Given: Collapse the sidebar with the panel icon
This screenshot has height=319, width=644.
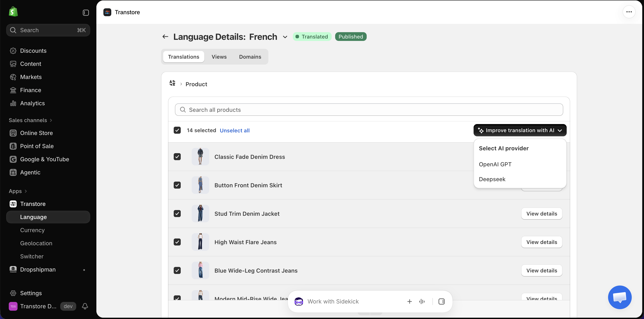Looking at the screenshot, I should pos(86,12).
